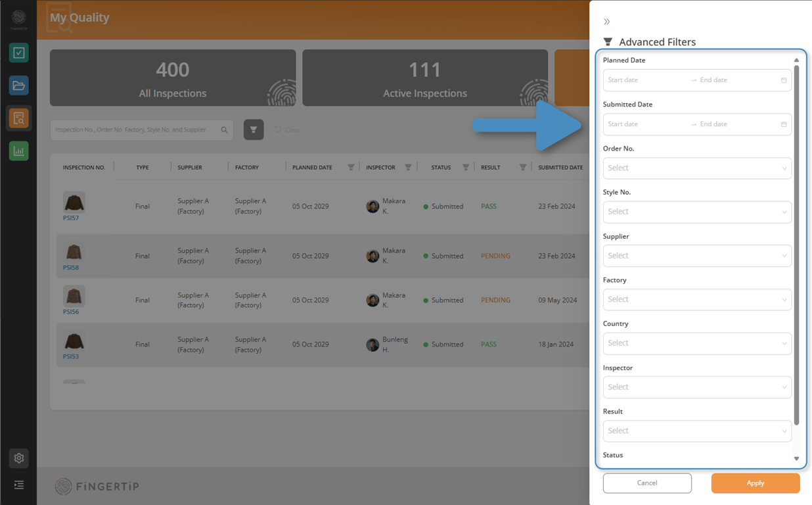The height and width of the screenshot is (505, 812).
Task: Expand the sidebar menu at bottom
Action: click(18, 485)
